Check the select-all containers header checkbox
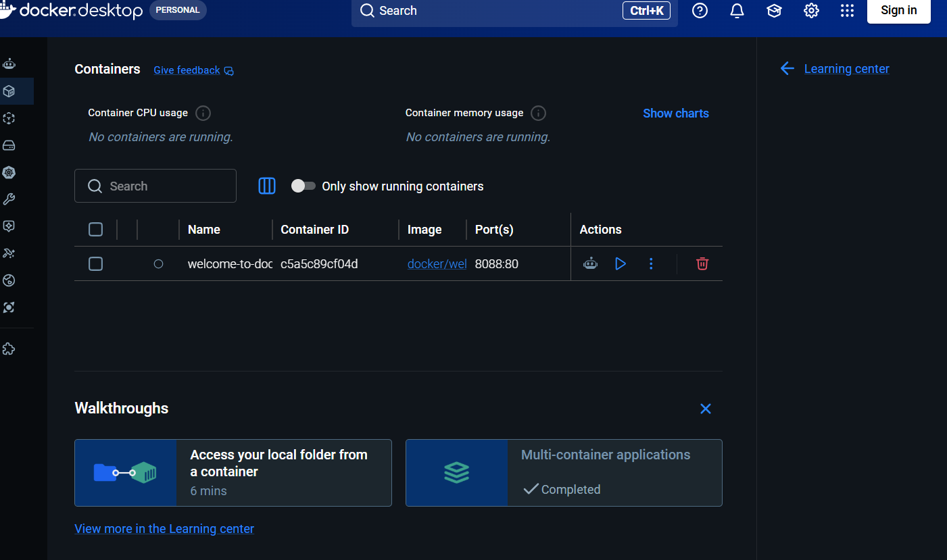Image resolution: width=947 pixels, height=560 pixels. 96,230
